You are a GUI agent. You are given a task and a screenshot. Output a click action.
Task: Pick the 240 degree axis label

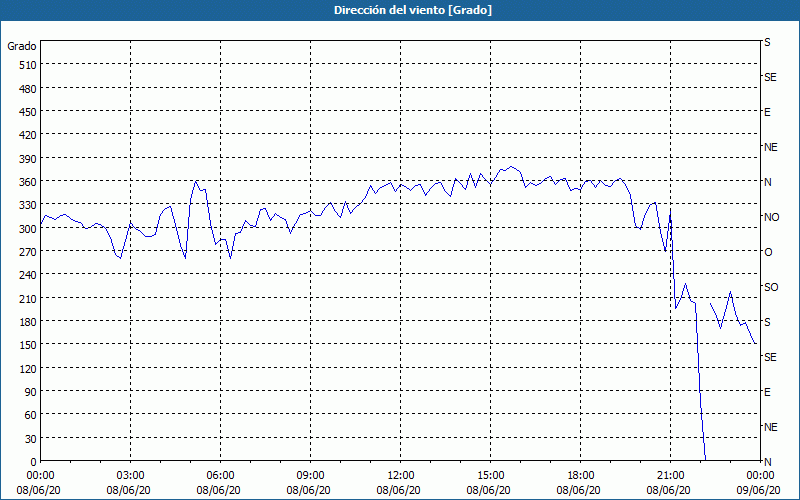click(28, 276)
